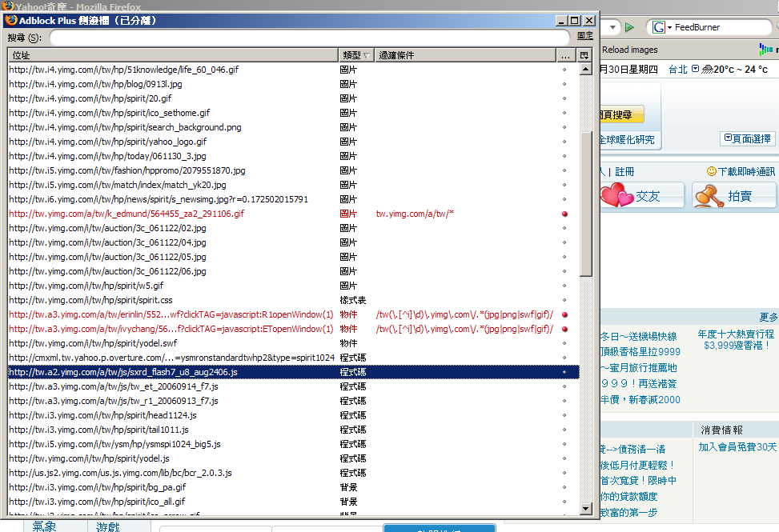Viewport: 779px width, 532px height.
Task: Click the 位址 address column header
Action: (x=172, y=55)
